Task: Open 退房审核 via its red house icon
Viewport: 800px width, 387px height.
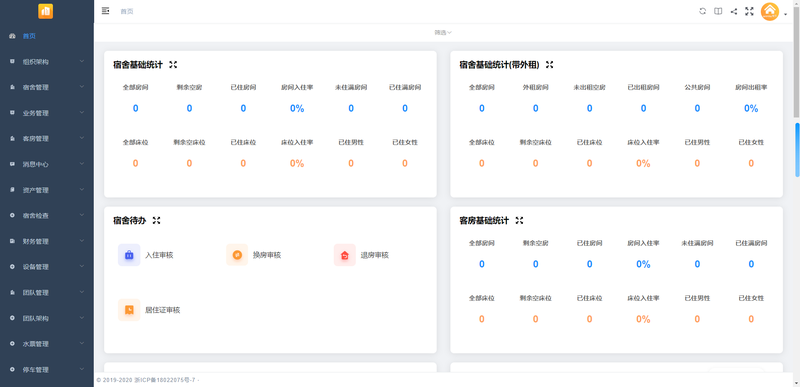Action: pos(345,255)
